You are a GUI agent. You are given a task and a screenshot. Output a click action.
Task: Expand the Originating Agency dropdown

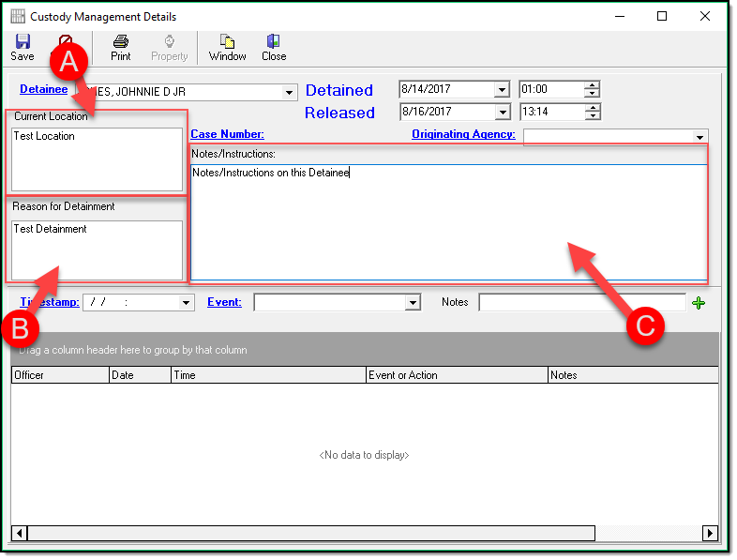699,137
